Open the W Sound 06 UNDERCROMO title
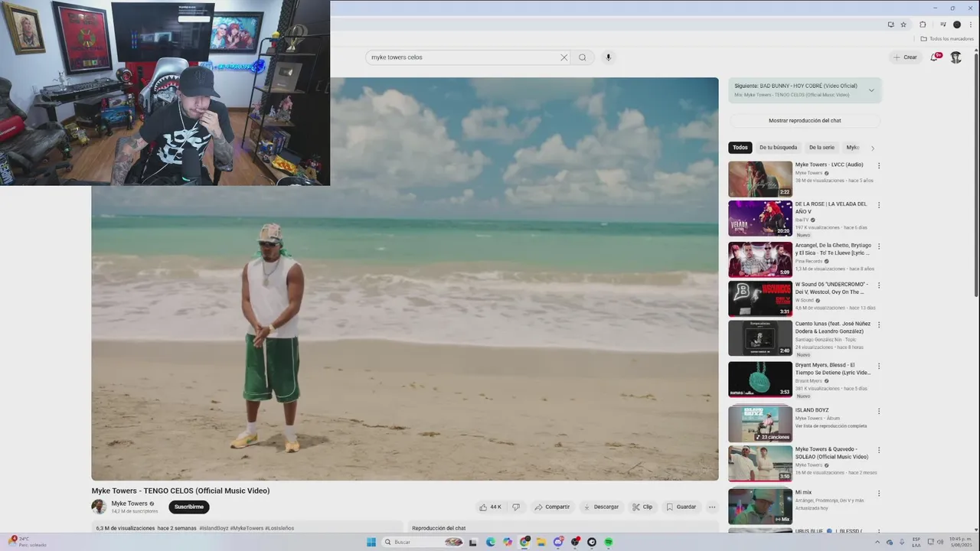The height and width of the screenshot is (551, 980). point(831,288)
